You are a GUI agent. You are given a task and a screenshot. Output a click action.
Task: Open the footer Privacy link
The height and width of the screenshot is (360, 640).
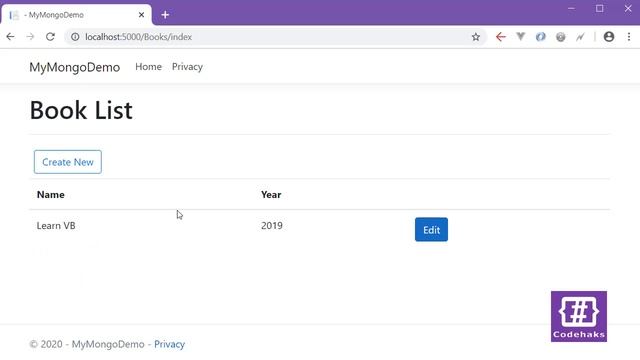coord(169,344)
